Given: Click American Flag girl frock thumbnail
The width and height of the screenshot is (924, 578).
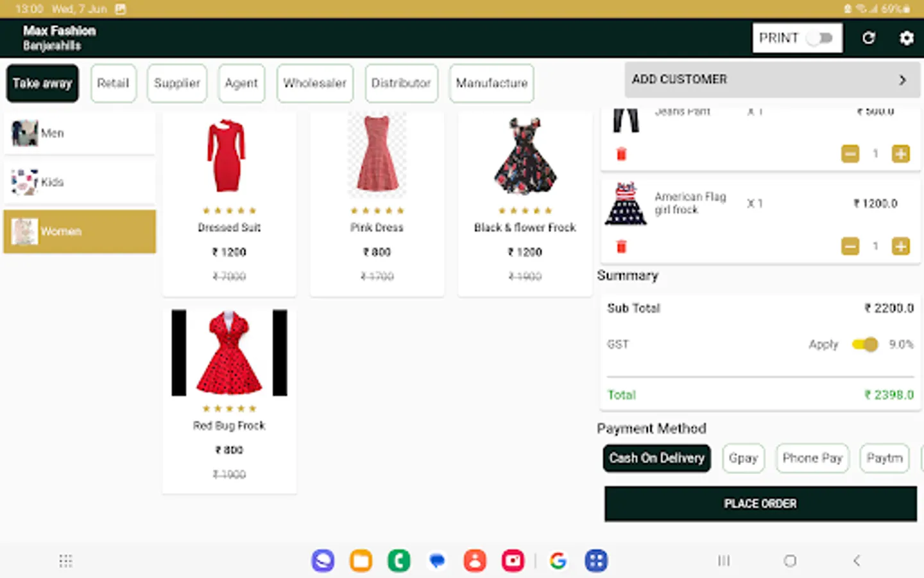Looking at the screenshot, I should (x=626, y=204).
